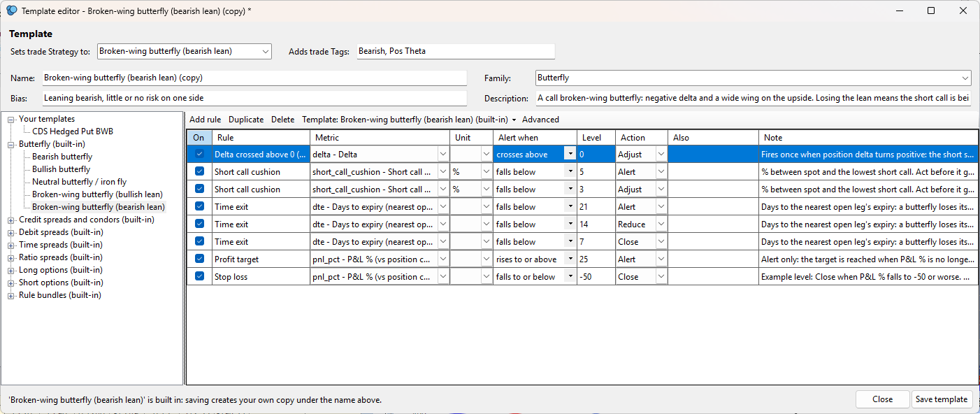Open the Template built-in dropdown menu
This screenshot has width=980, height=414.
pos(410,120)
